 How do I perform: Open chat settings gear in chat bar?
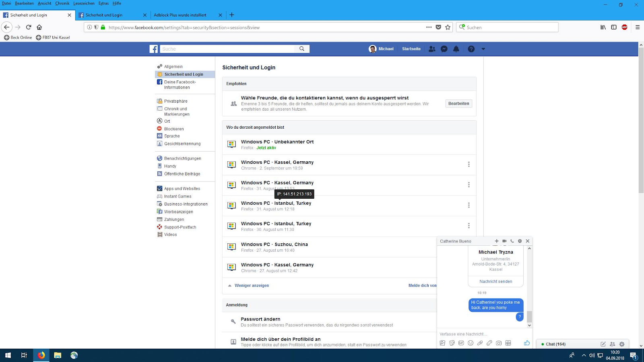(x=622, y=344)
